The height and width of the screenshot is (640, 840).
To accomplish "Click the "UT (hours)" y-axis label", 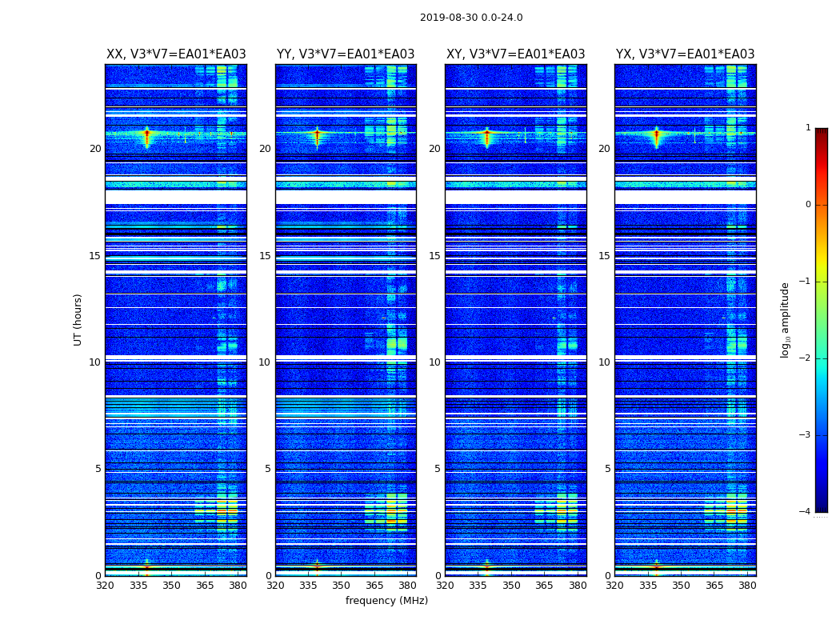I will [78, 319].
